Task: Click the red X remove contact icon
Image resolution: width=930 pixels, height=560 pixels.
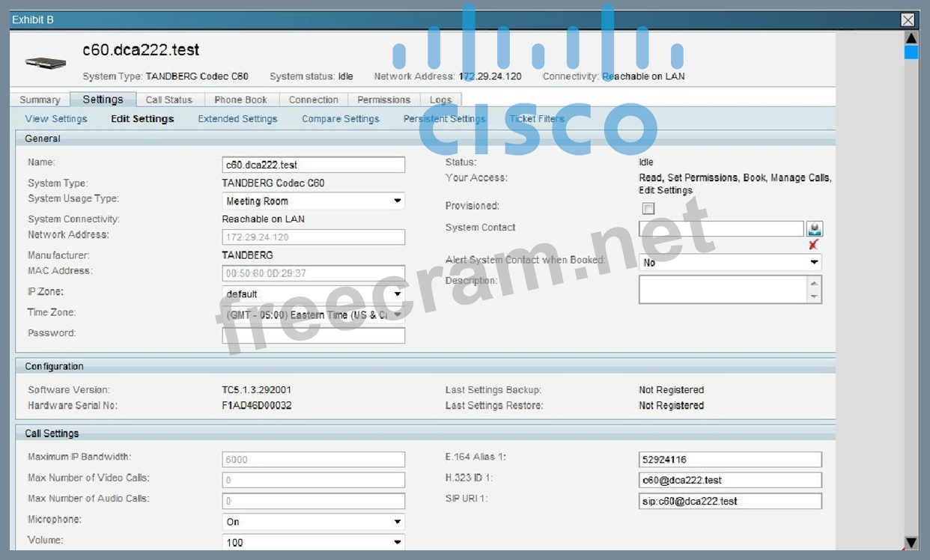Action: 814,245
